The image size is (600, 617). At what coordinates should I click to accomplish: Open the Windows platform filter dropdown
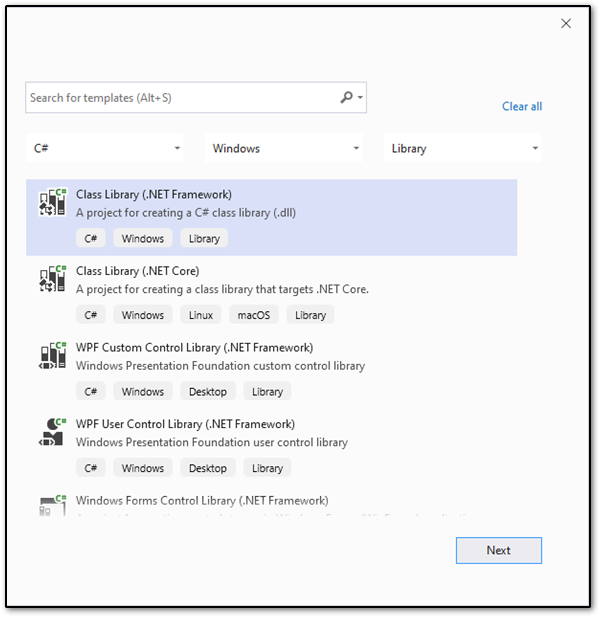click(284, 148)
